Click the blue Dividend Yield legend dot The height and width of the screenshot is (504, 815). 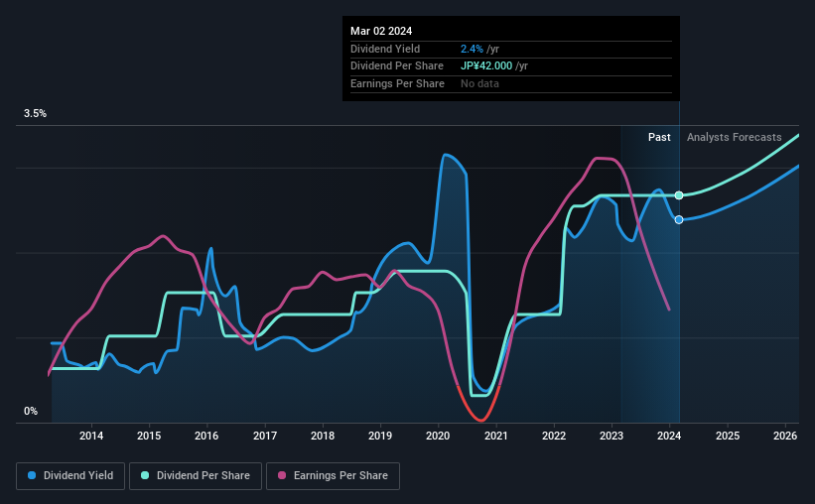[32, 475]
